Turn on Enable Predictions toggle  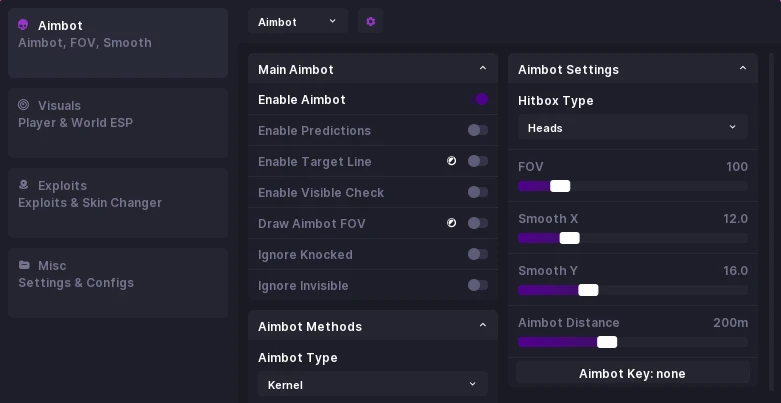pyautogui.click(x=478, y=131)
